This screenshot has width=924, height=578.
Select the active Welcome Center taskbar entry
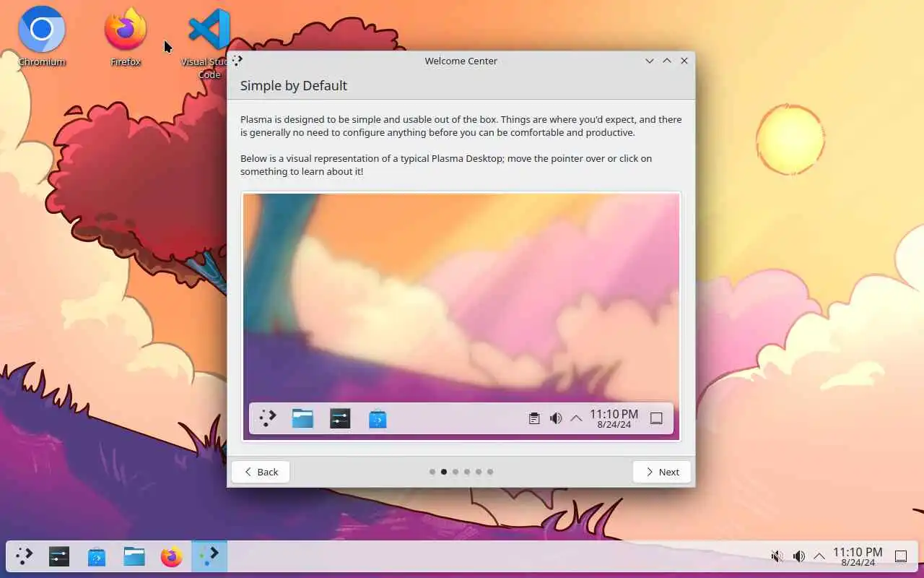pyautogui.click(x=209, y=556)
